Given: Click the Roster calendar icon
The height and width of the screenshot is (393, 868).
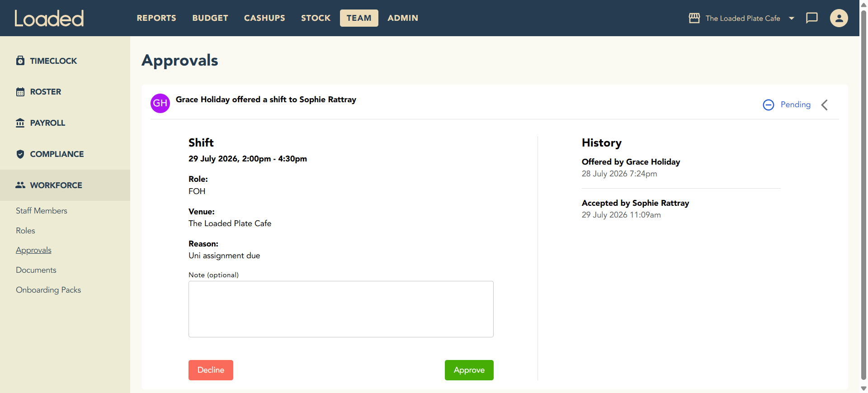Looking at the screenshot, I should 20,92.
